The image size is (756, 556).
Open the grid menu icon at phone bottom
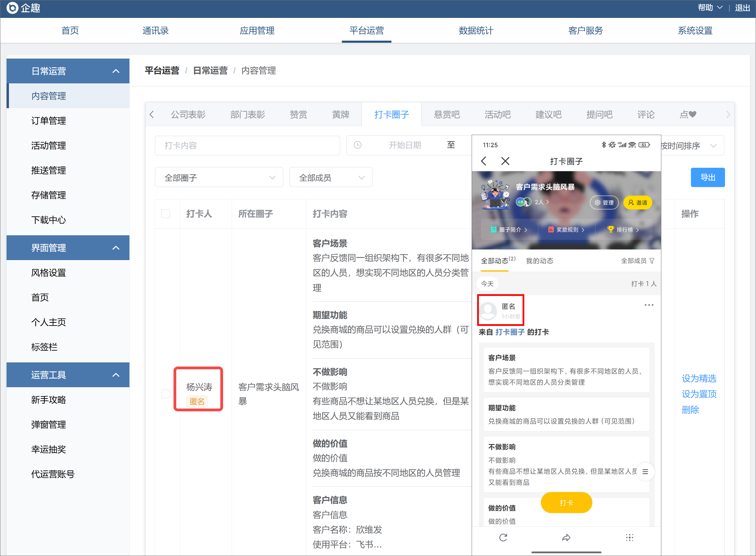tap(629, 537)
